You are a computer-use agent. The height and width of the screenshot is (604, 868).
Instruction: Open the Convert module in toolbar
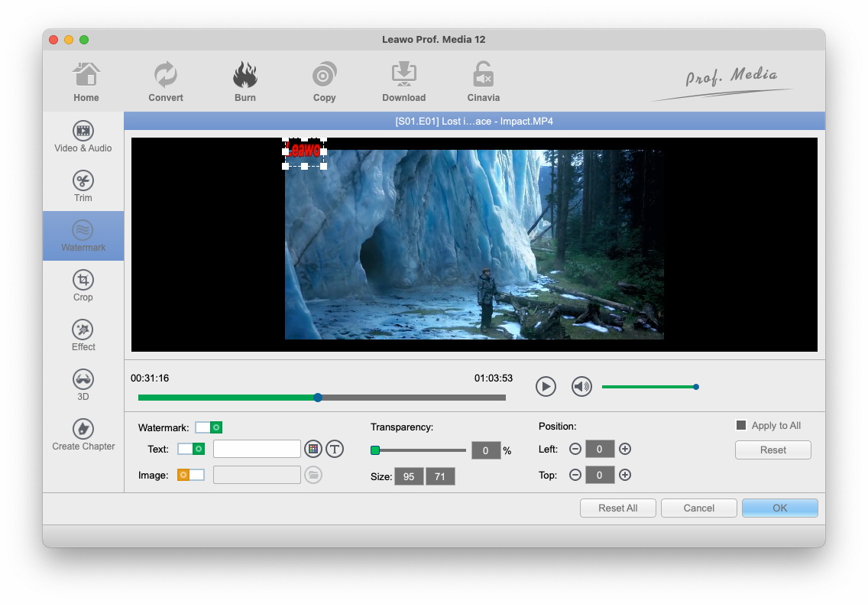tap(166, 83)
